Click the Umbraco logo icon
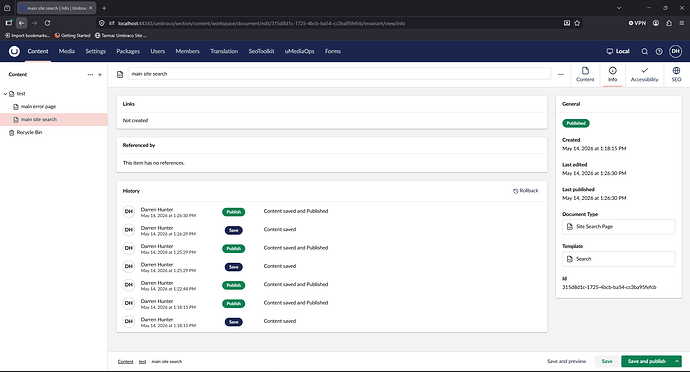The height and width of the screenshot is (372, 690). 14,52
